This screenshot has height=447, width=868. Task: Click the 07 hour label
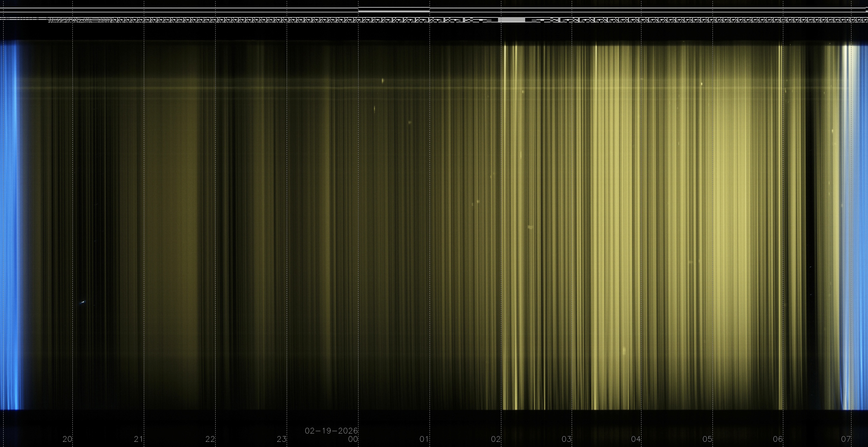click(846, 439)
